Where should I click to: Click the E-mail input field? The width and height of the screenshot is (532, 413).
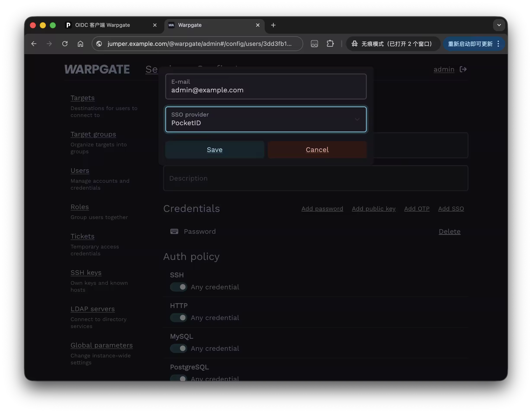click(x=266, y=86)
